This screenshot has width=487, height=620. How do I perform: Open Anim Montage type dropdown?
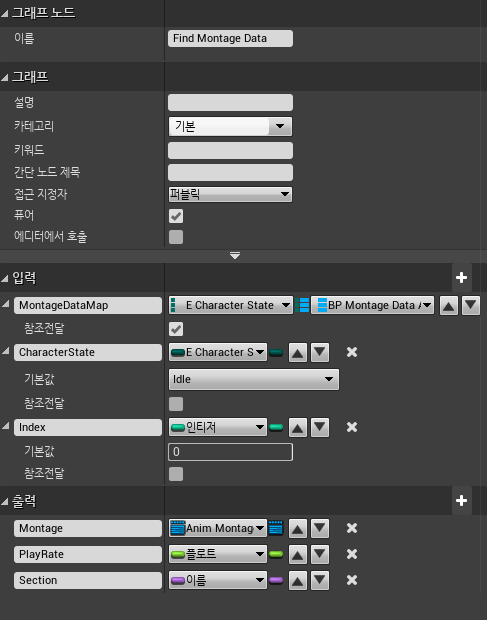[218, 528]
